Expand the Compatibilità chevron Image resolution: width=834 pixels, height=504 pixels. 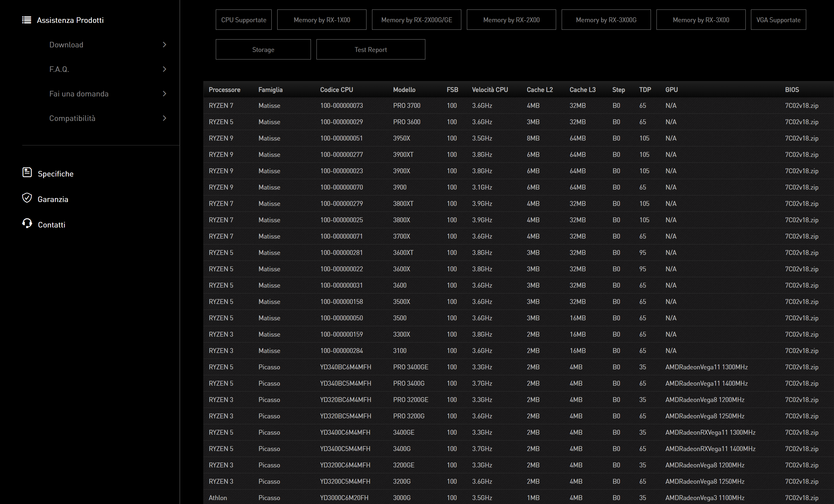164,118
